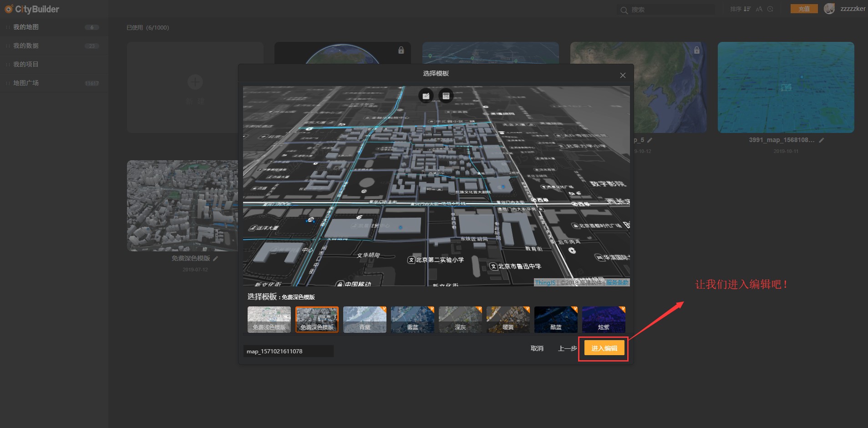The image size is (868, 428).
Task: Click the 进入编辑 button
Action: coord(604,348)
